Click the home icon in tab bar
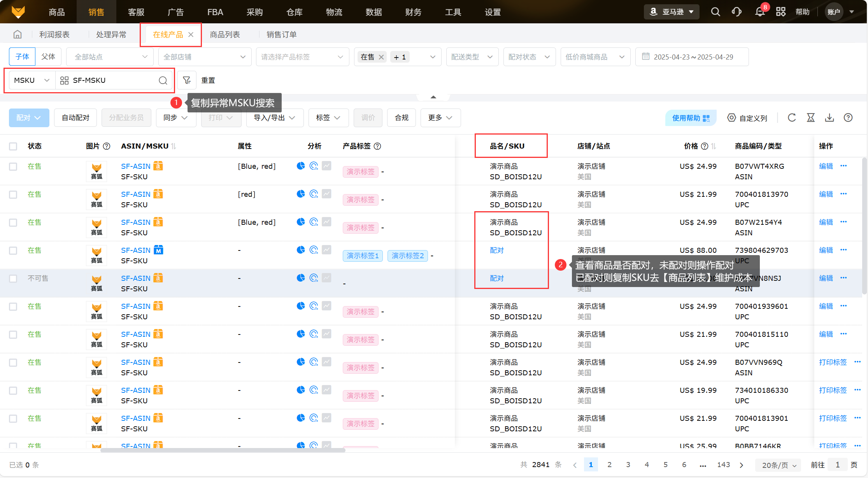Image resolution: width=868 pixels, height=478 pixels. click(x=18, y=35)
